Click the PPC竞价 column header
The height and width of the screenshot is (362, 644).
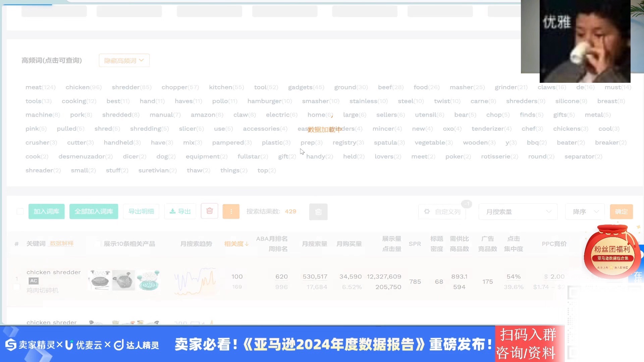coord(554,244)
